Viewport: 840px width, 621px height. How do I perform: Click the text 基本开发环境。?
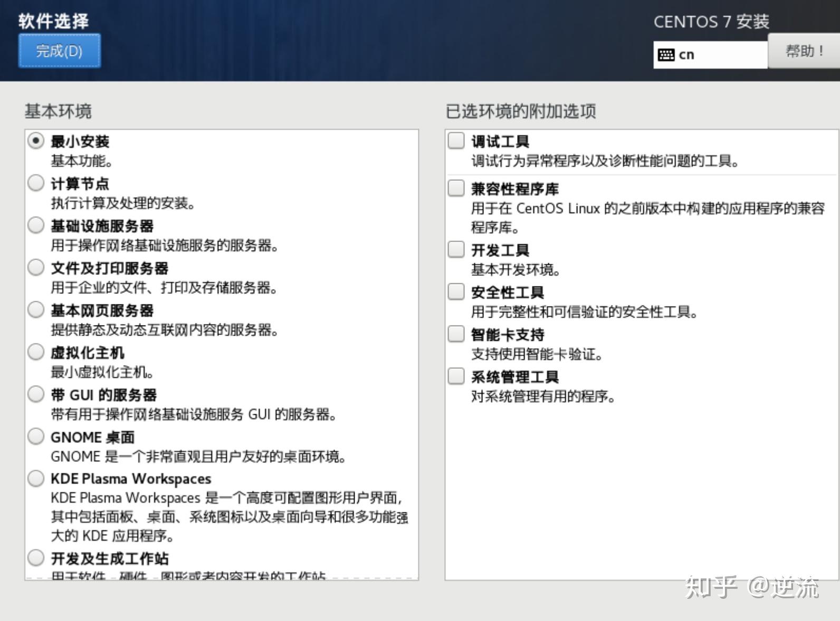pyautogui.click(x=516, y=270)
